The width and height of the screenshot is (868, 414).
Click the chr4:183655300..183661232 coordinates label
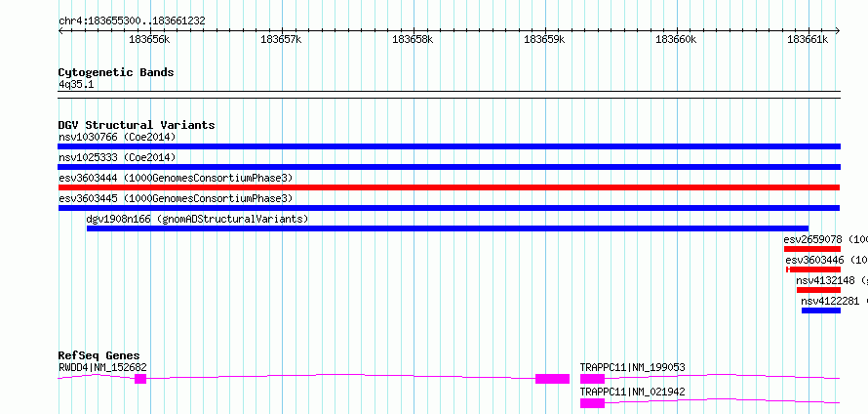(x=132, y=21)
